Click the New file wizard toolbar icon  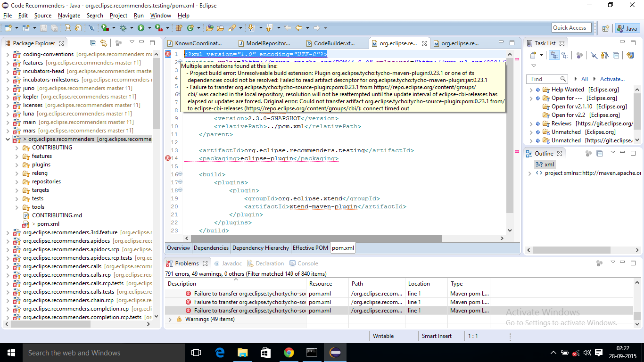[x=8, y=28]
